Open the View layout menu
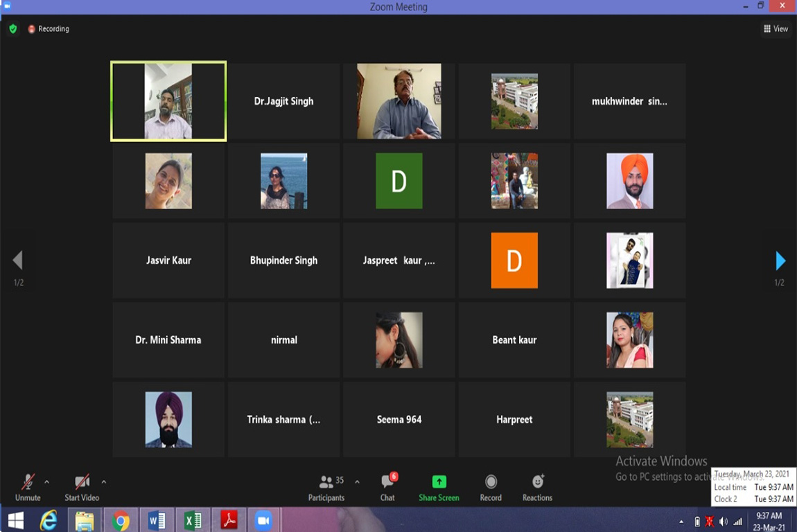 coord(776,29)
